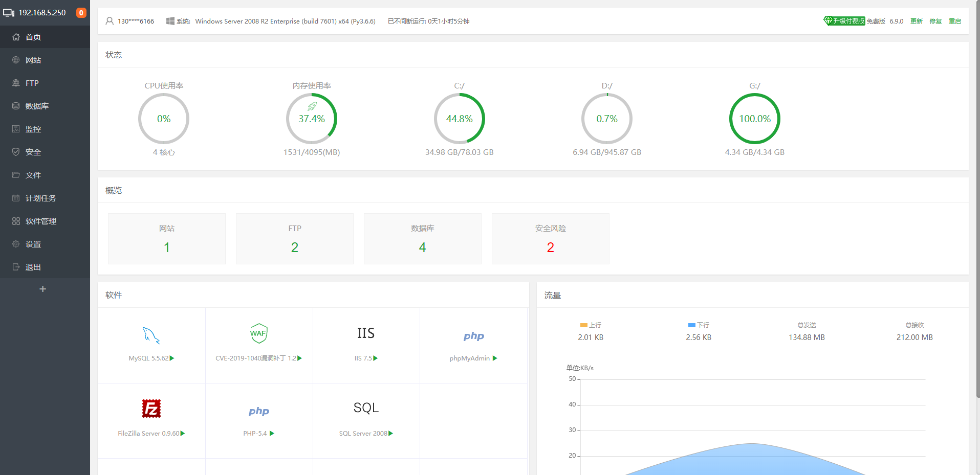Click the monitor icon next to 192.168.5.250
The image size is (980, 475).
pos(9,13)
